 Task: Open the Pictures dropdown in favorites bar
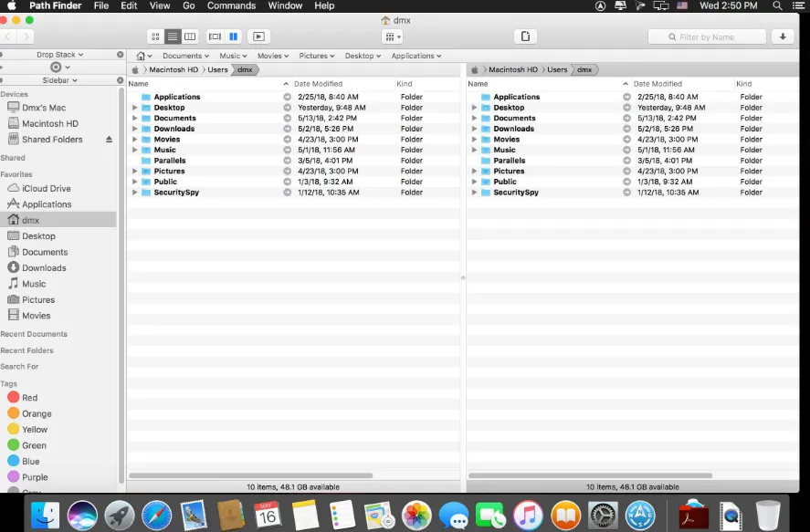pyautogui.click(x=317, y=56)
